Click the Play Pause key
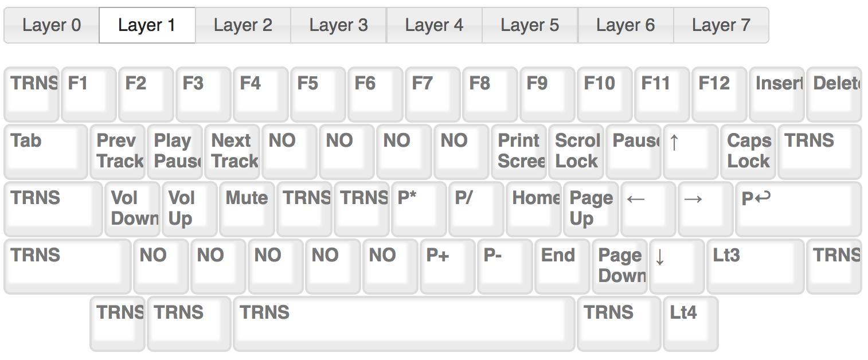This screenshot has height=360, width=868. tap(174, 151)
